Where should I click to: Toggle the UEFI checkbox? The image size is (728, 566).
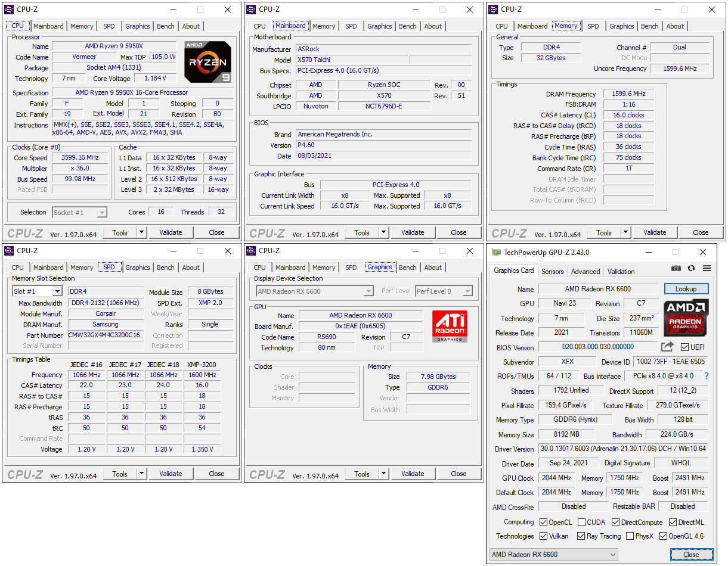(684, 347)
